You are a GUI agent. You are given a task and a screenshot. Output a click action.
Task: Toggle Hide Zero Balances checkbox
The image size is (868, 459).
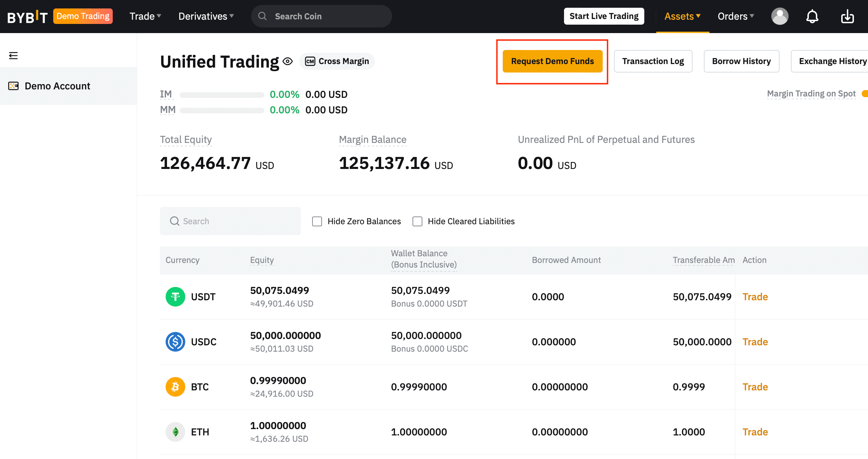[317, 221]
